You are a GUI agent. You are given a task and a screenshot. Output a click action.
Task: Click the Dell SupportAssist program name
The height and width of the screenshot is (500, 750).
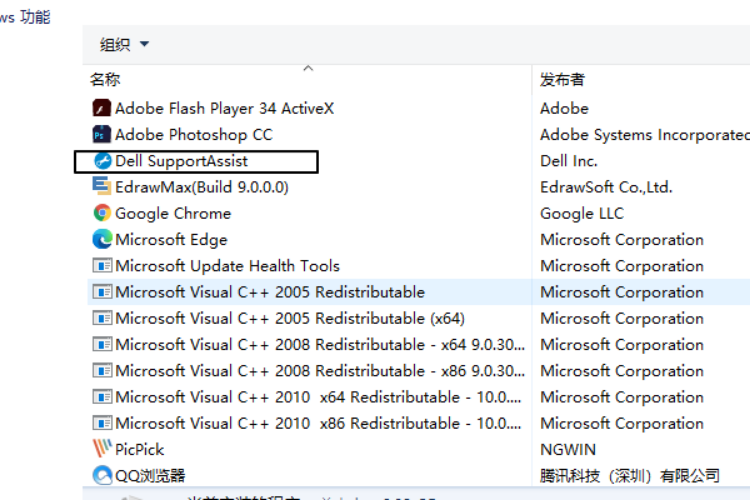[181, 161]
